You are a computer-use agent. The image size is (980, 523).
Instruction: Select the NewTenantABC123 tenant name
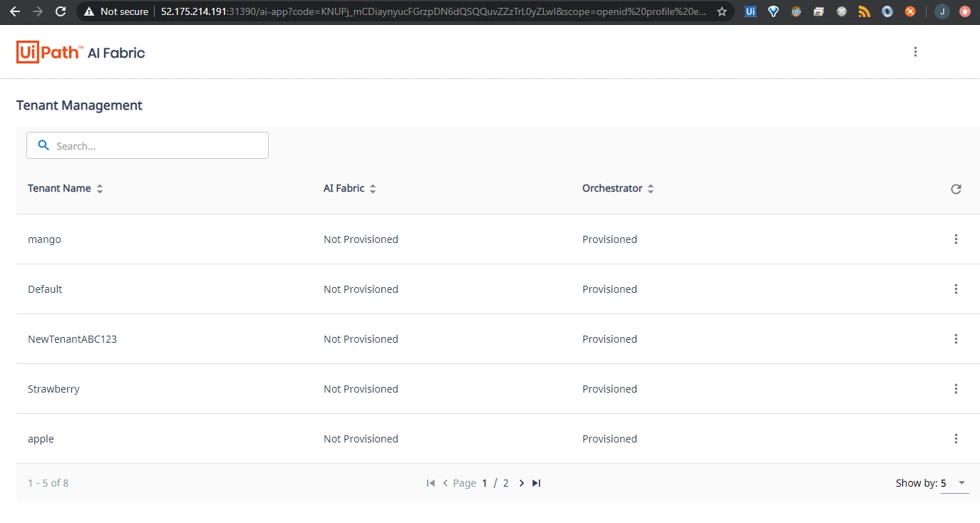[72, 339]
